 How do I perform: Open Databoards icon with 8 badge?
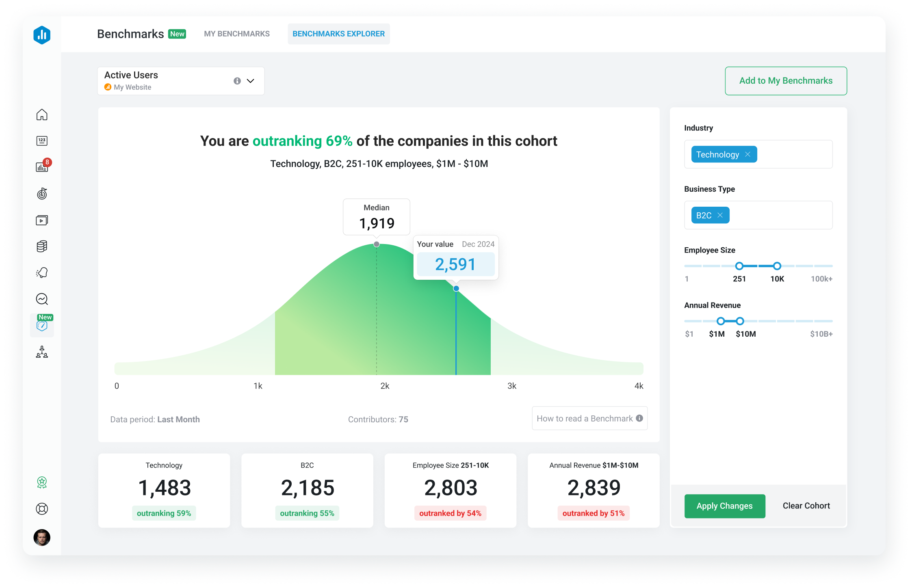pos(42,167)
